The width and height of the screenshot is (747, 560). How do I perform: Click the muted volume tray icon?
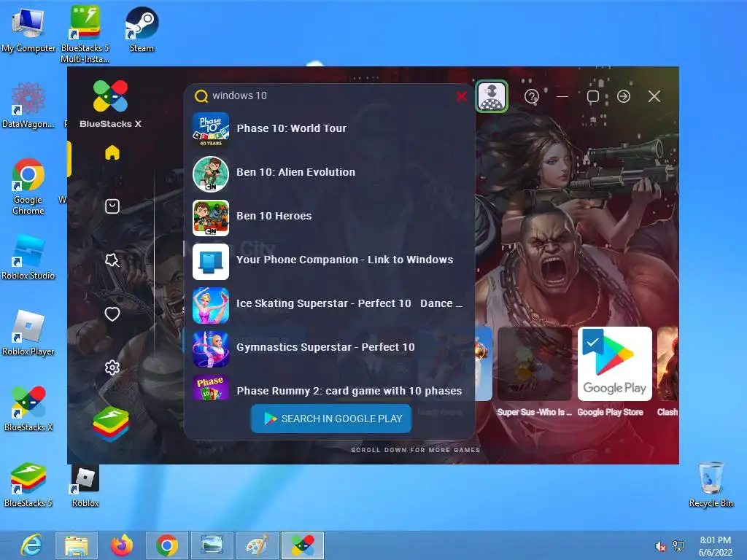660,546
